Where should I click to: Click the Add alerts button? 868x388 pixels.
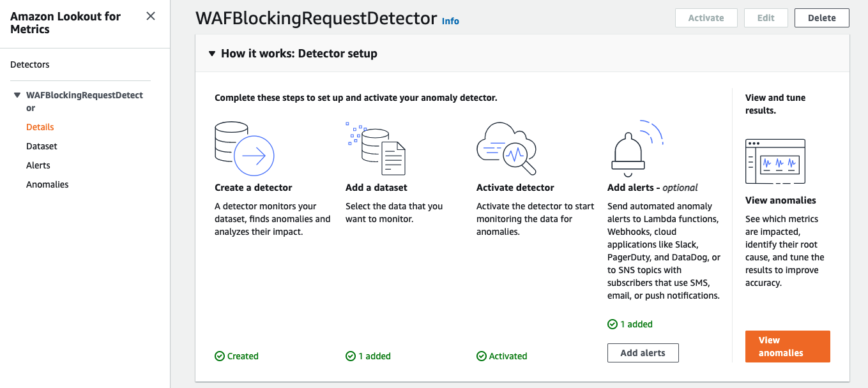[x=643, y=352]
